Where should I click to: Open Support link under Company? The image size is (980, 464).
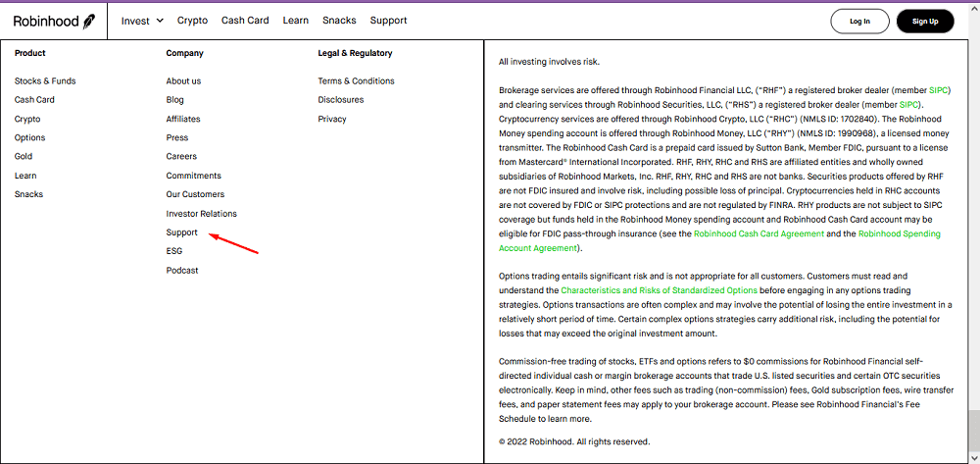(x=182, y=232)
